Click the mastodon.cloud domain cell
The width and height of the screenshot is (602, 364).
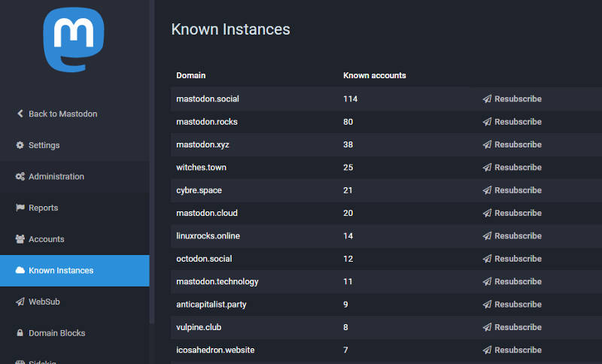[x=207, y=213]
